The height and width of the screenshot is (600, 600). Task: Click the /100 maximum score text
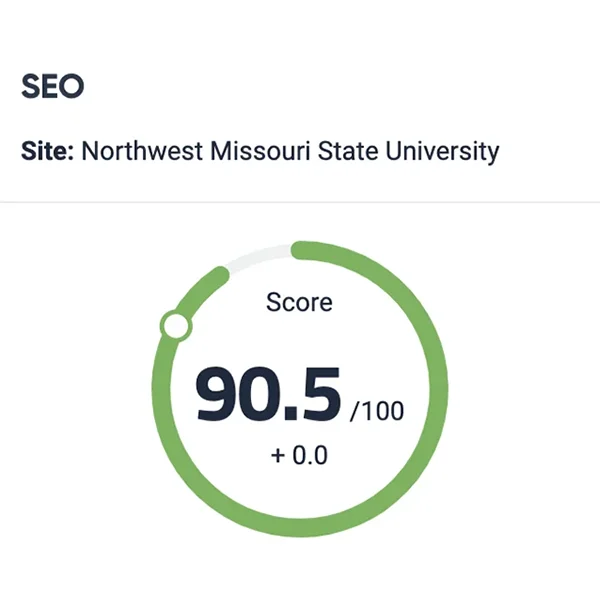tap(377, 411)
